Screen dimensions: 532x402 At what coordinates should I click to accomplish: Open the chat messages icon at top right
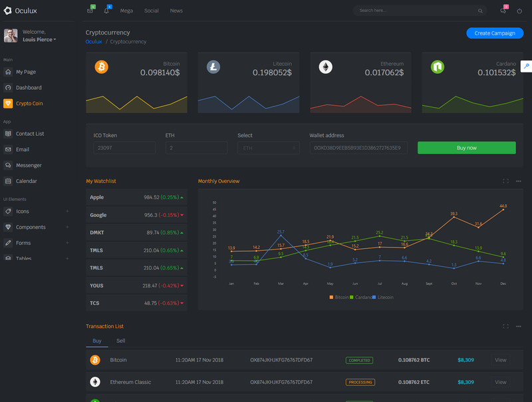(503, 11)
